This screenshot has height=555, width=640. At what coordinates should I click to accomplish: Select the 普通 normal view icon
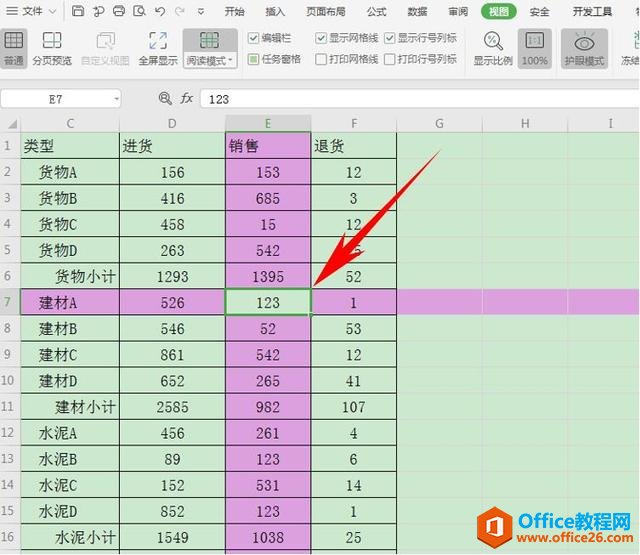point(13,48)
